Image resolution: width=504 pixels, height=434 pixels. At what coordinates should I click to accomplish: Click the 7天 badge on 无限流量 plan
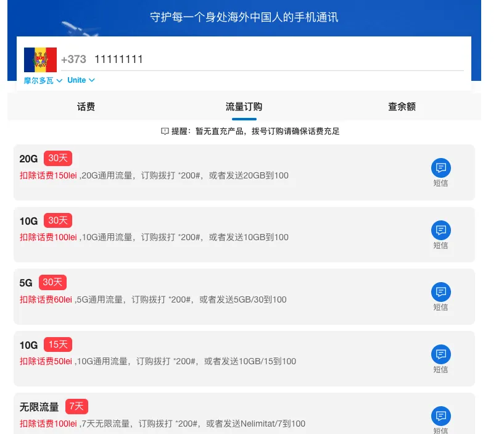point(76,406)
